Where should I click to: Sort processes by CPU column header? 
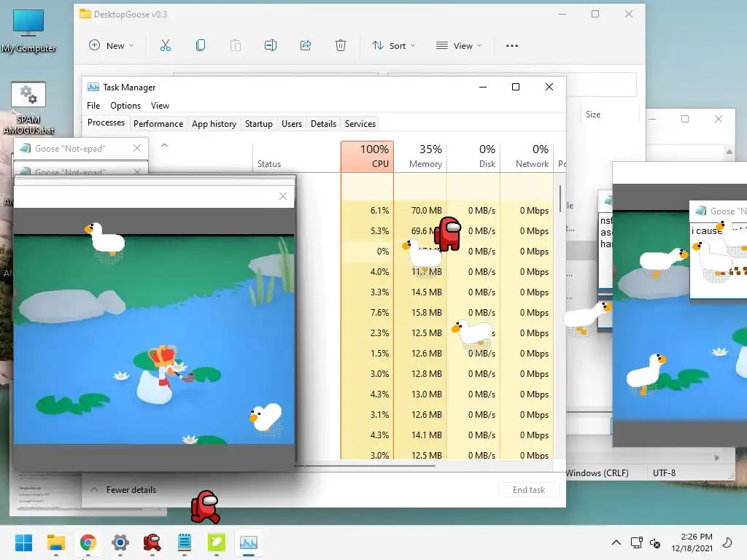pos(368,157)
